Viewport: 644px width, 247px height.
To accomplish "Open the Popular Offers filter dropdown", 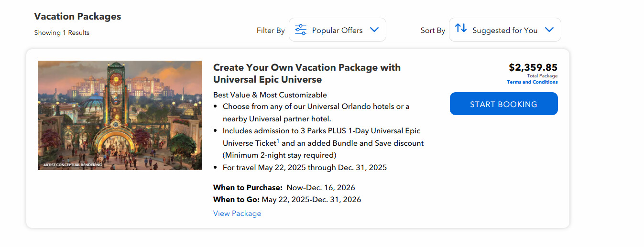I will click(338, 30).
